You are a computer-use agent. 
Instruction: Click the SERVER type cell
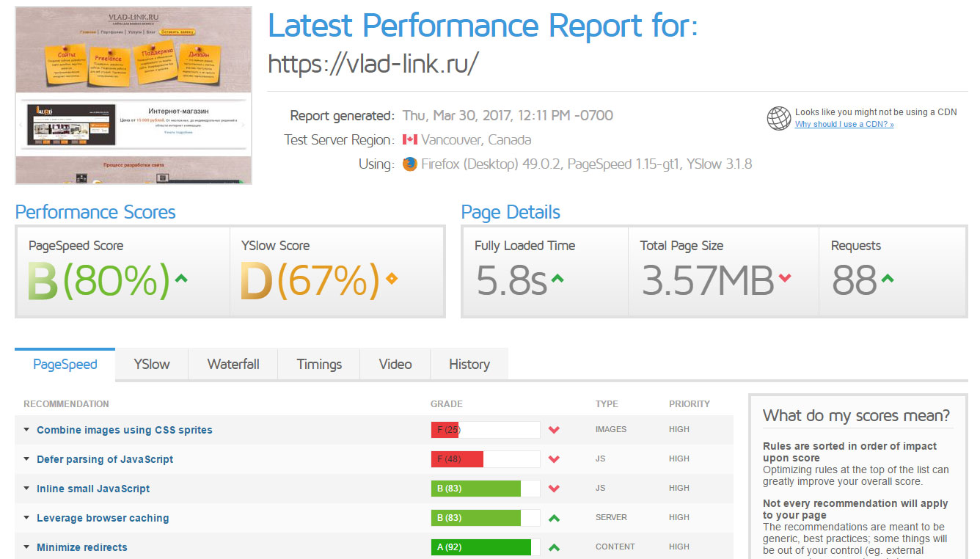(x=611, y=518)
